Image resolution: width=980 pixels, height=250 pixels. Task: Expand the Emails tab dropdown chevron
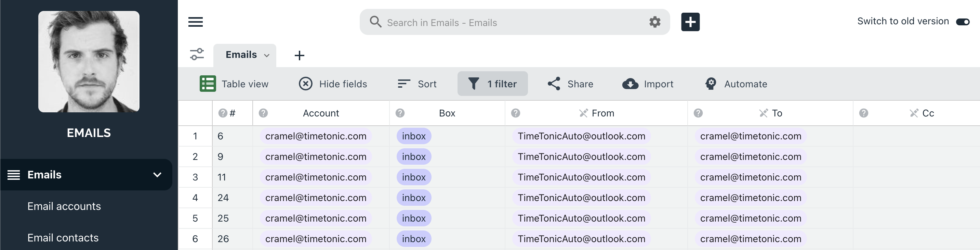pyautogui.click(x=267, y=55)
